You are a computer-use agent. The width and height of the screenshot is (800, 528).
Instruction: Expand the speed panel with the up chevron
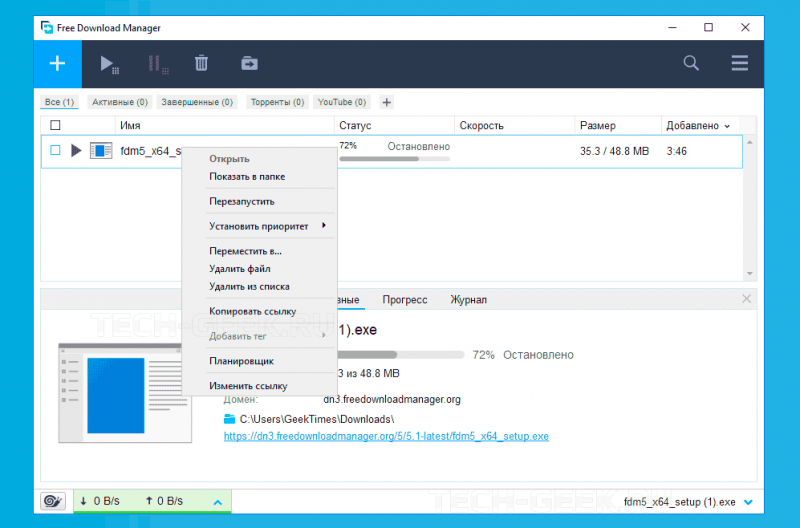pyautogui.click(x=218, y=502)
